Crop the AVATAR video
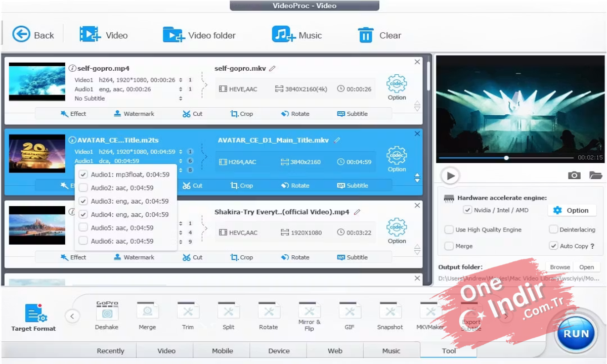 click(x=242, y=186)
